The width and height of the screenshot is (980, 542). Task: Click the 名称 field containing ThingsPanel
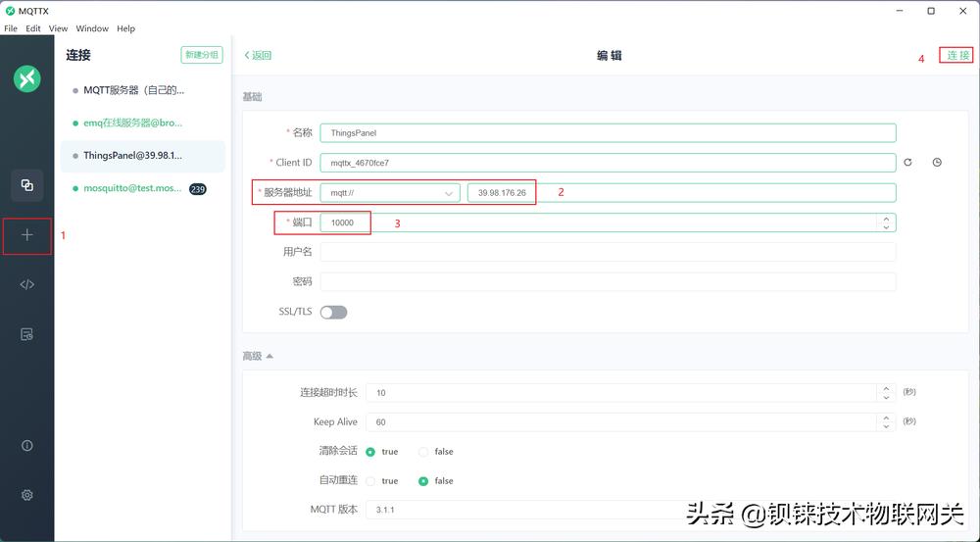608,133
